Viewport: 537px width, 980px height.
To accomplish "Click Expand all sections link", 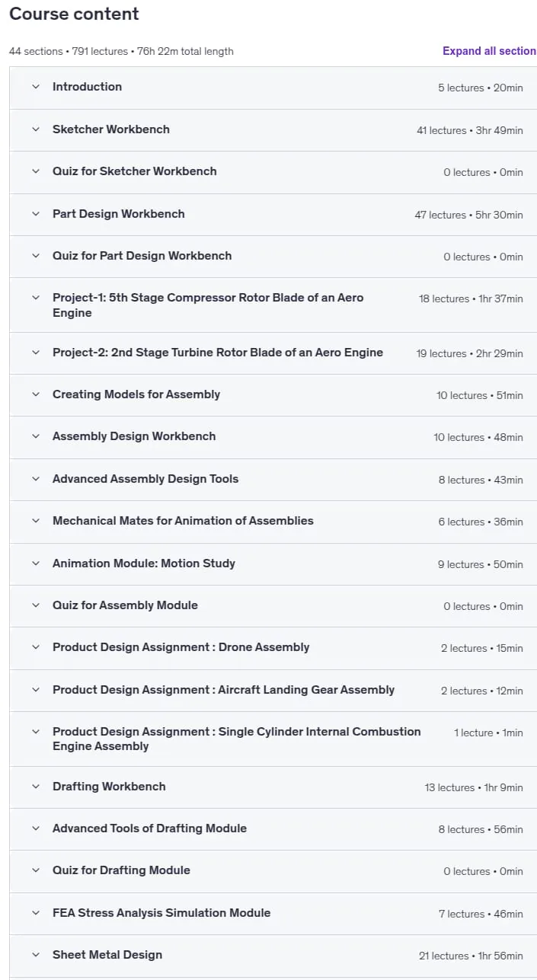I will pos(489,51).
